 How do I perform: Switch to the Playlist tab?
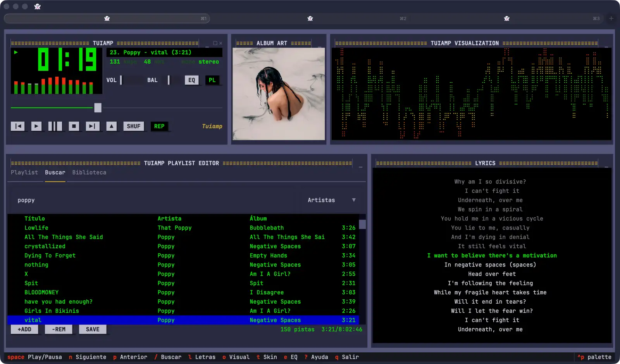tap(24, 173)
